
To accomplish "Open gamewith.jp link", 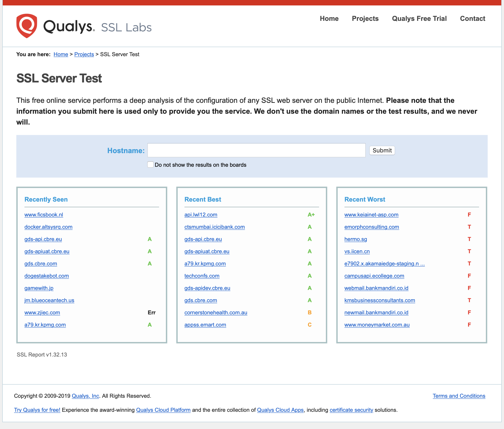I will 39,288.
